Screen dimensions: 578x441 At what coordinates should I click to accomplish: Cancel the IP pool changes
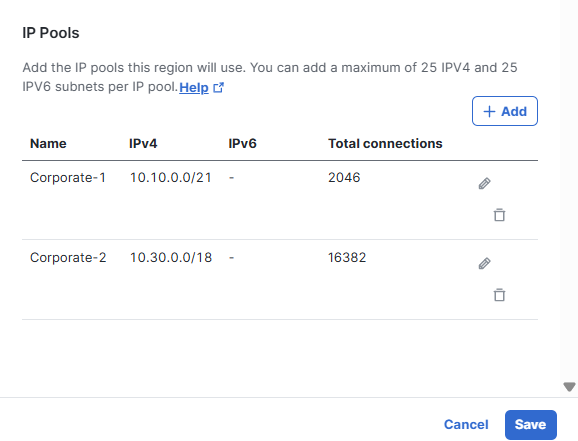coord(466,424)
